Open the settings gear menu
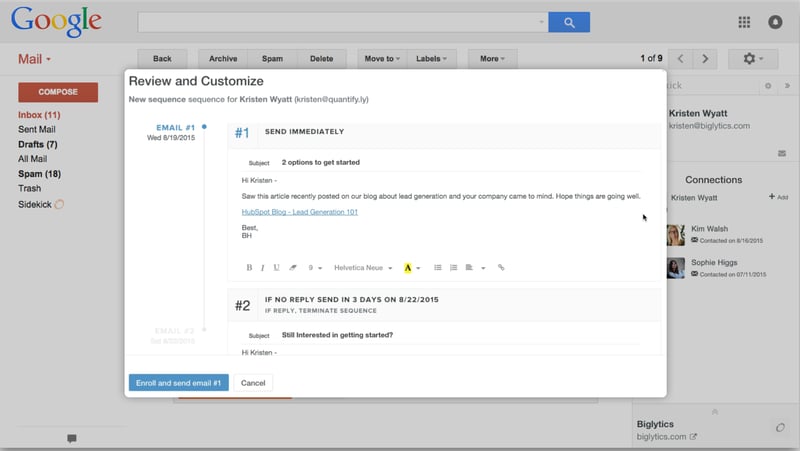This screenshot has width=800, height=451. click(753, 59)
